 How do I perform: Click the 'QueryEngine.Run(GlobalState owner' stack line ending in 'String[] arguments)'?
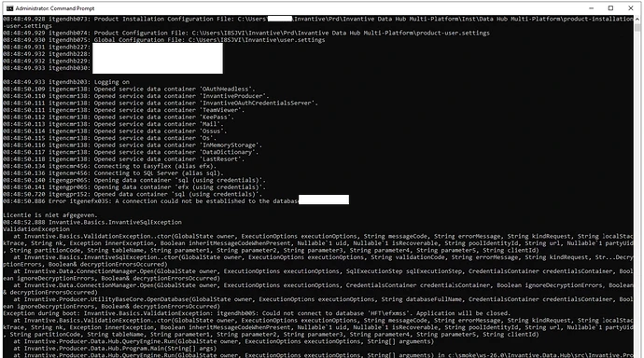tap(223, 341)
